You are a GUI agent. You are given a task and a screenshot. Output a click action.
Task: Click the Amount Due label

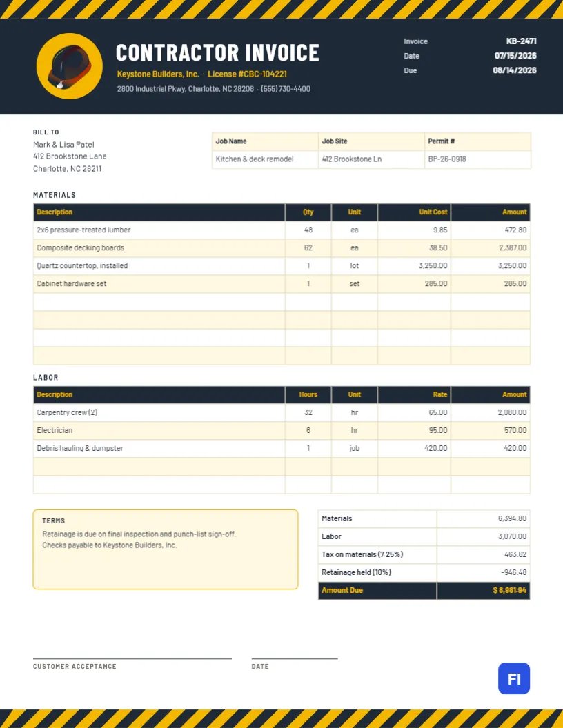click(342, 591)
